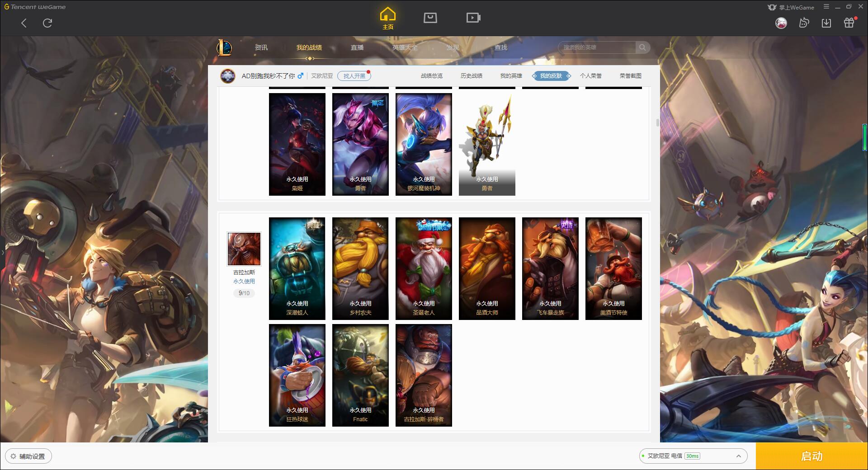Viewport: 868px width, 470px height.
Task: Click the username AD别跑我秒不了你
Action: (x=268, y=76)
